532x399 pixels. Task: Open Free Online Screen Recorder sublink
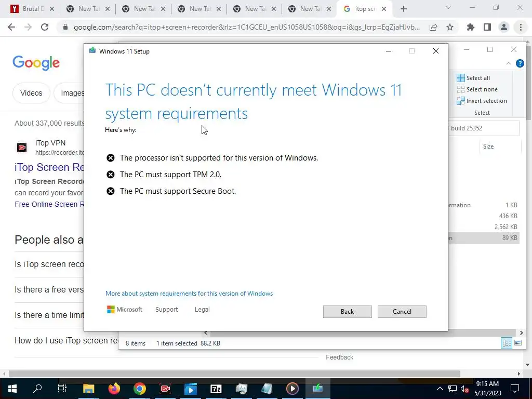pos(49,204)
